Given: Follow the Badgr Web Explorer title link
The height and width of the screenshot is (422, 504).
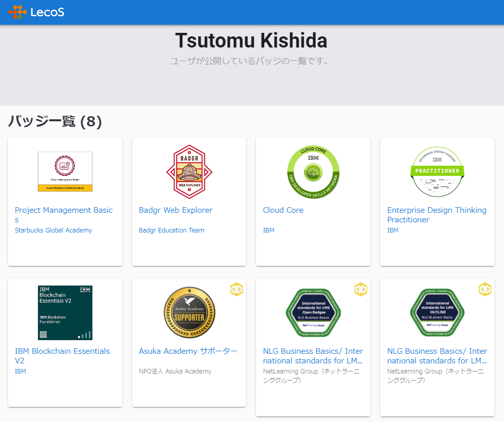Looking at the screenshot, I should [176, 210].
